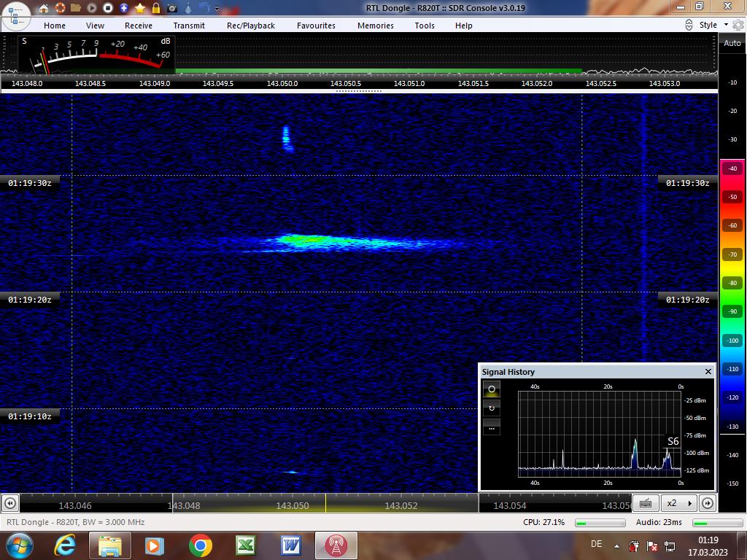This screenshot has width=747, height=560.
Task: Click 143.052 on the bottom tuning bar
Action: click(x=401, y=506)
